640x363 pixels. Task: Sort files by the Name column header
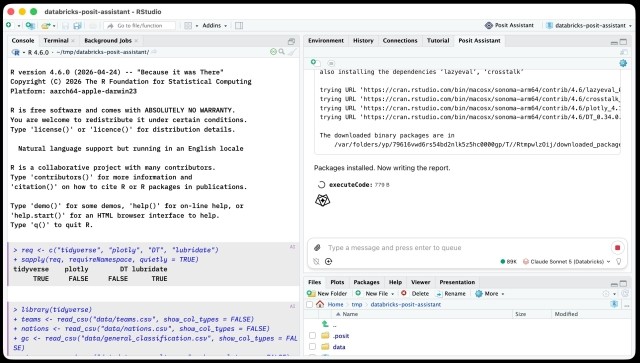coord(420,314)
